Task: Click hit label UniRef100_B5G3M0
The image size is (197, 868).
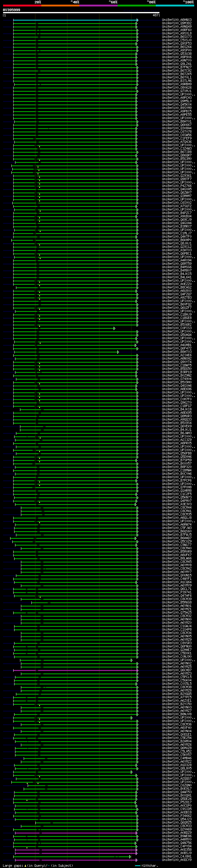Action: coord(177,159)
